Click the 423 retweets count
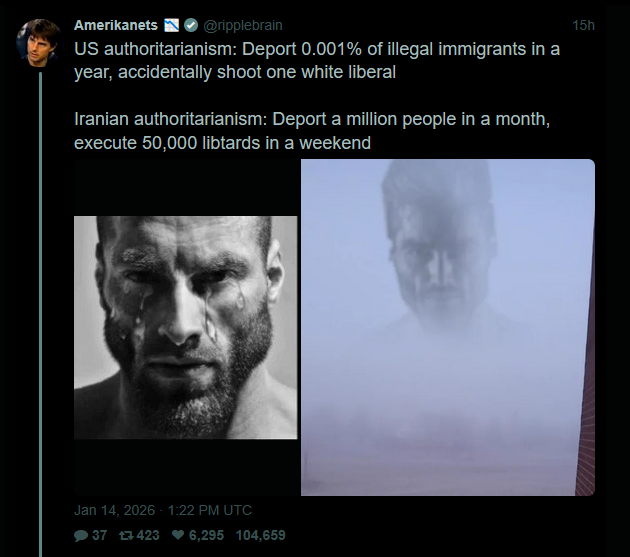 tap(148, 535)
